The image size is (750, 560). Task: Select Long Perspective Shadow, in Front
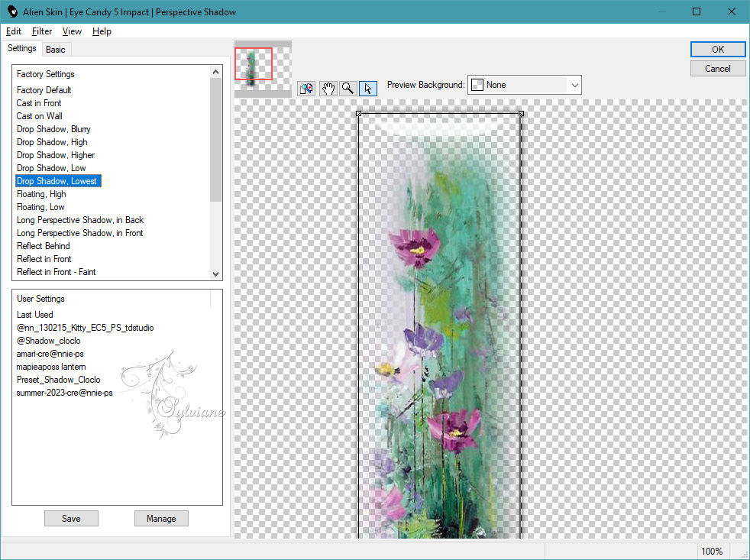80,232
